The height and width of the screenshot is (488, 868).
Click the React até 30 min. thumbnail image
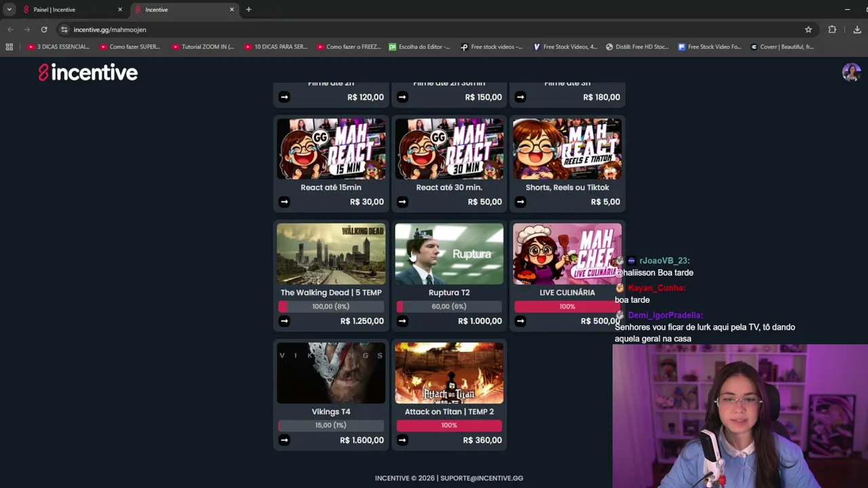449,149
